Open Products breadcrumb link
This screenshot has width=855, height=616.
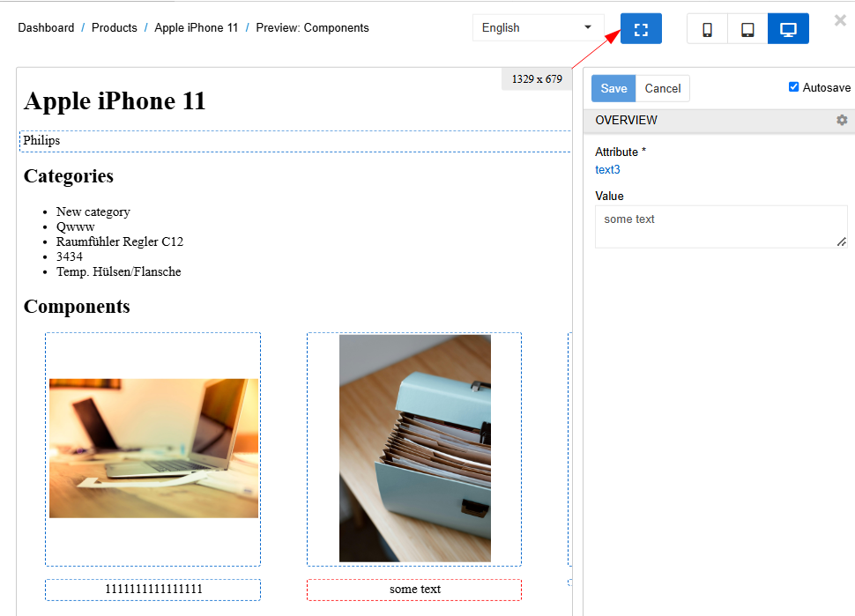point(114,28)
